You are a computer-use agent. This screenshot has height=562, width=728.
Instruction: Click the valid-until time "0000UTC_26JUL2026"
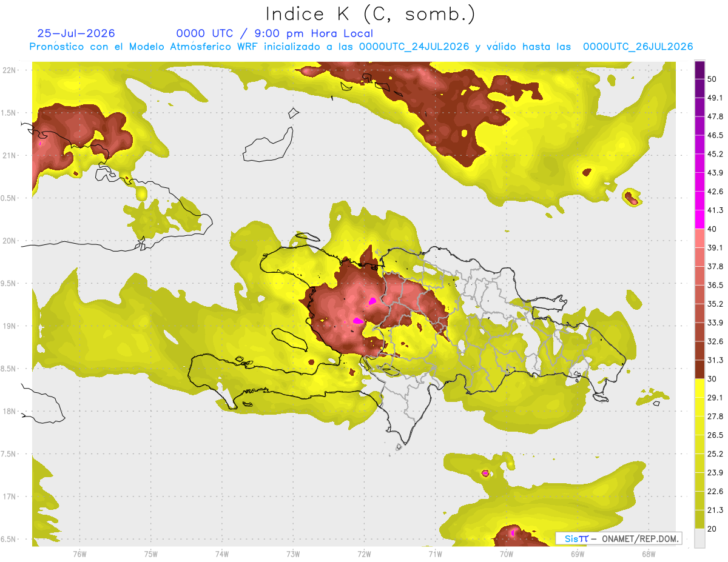[x=638, y=47]
